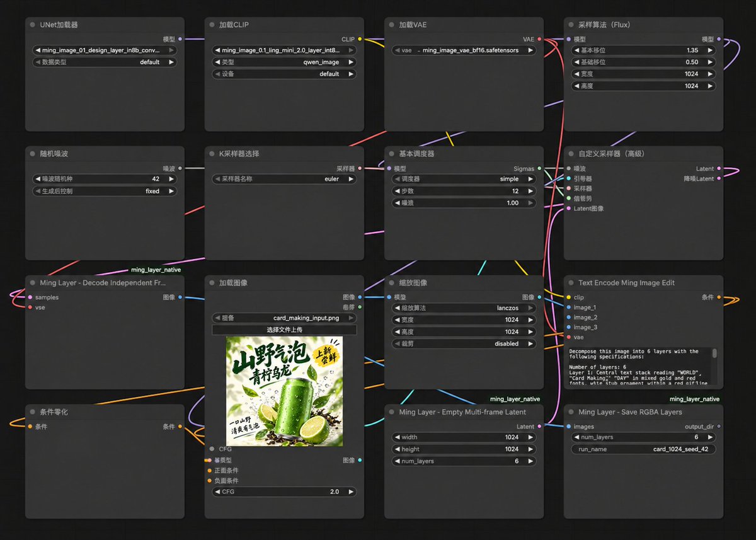
Task: Collapse the 缩放图像 node via its title dot
Action: click(391, 283)
